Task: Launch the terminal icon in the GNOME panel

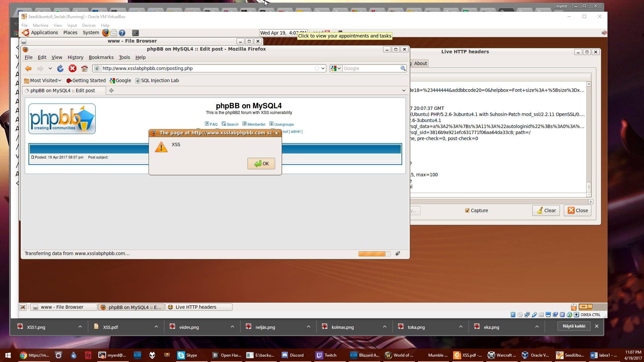Action: (x=136, y=33)
